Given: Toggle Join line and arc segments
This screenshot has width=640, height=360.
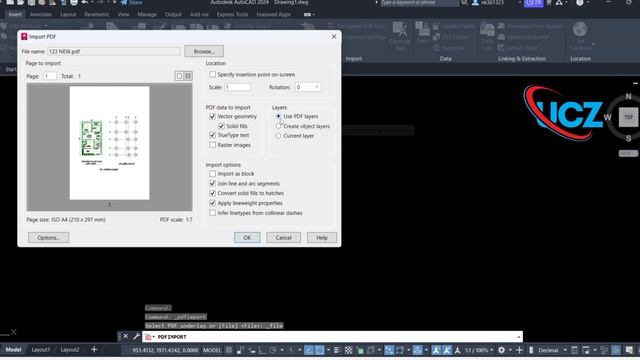Looking at the screenshot, I should [x=212, y=183].
